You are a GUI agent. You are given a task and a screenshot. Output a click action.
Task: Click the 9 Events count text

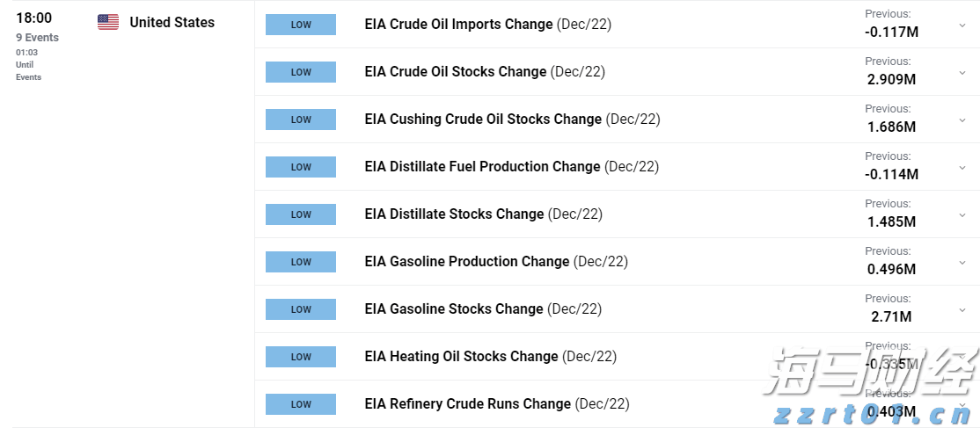(37, 38)
